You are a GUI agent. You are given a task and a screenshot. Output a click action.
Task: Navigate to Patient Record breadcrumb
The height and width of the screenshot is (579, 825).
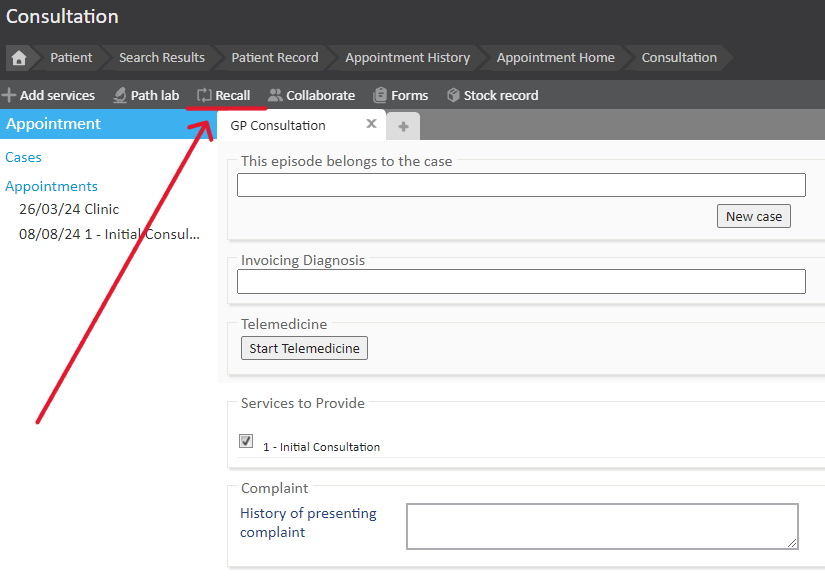tap(274, 58)
